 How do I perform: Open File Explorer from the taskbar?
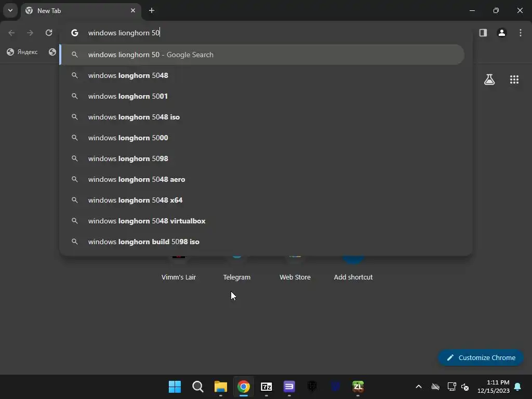click(220, 387)
